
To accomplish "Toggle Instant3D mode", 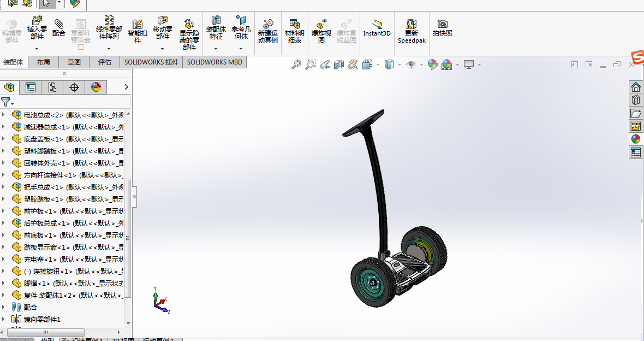I will (377, 28).
